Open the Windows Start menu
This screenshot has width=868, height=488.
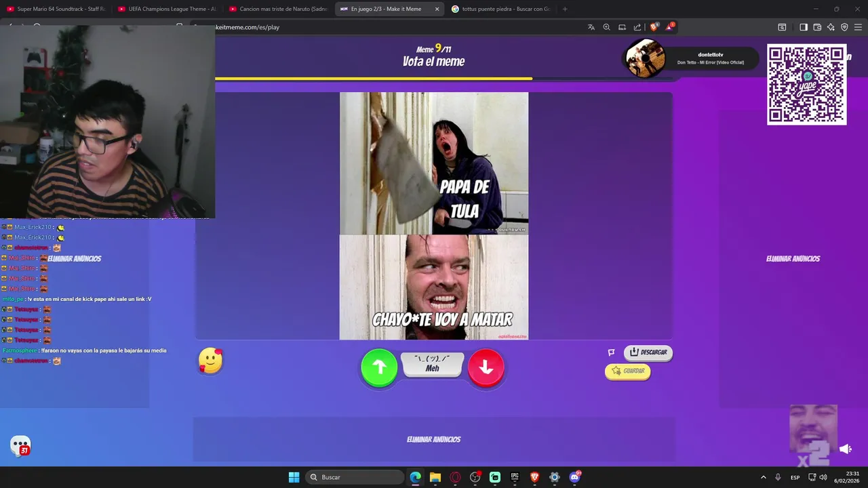coord(294,477)
